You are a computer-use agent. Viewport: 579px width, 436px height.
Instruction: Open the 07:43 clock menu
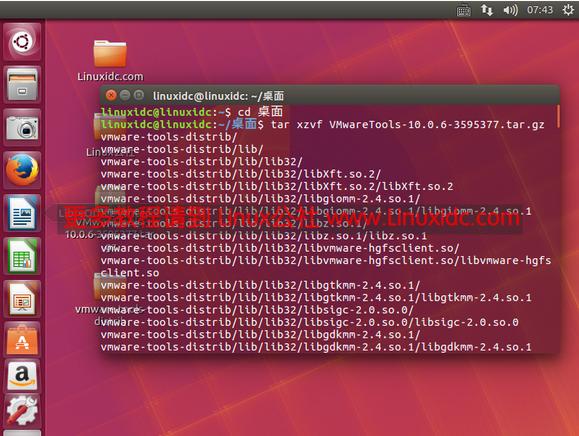pyautogui.click(x=540, y=10)
